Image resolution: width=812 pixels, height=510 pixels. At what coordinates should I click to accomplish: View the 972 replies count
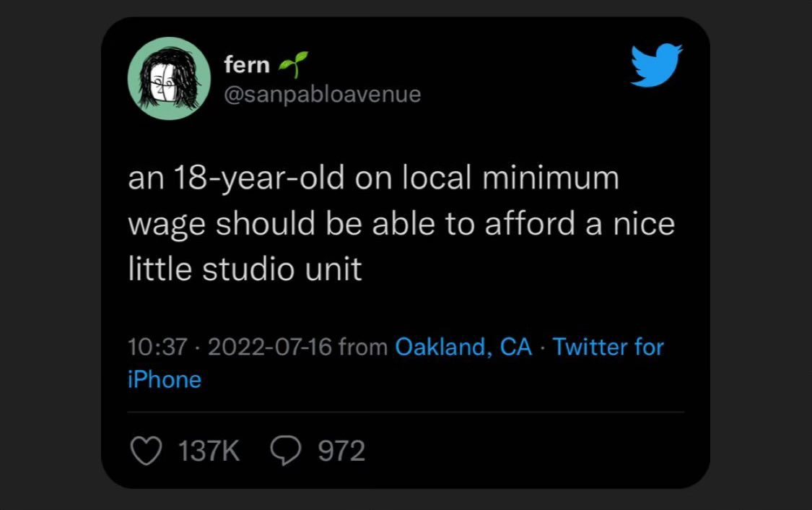[x=341, y=451]
